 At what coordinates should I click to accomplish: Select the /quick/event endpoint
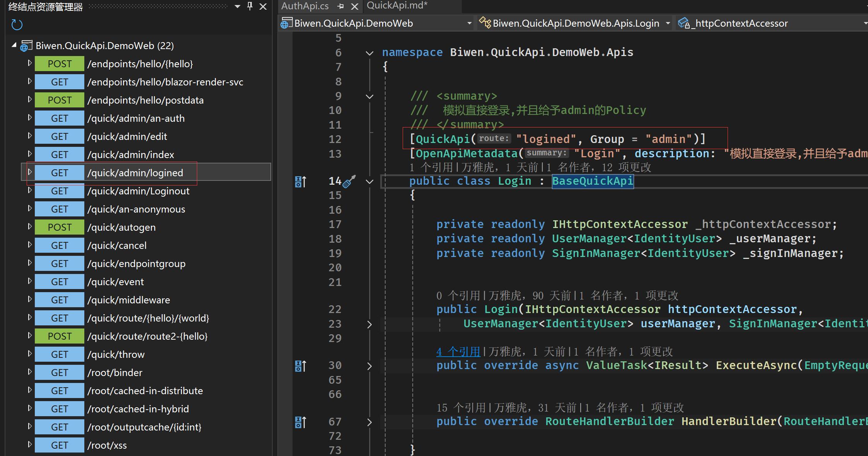point(116,282)
